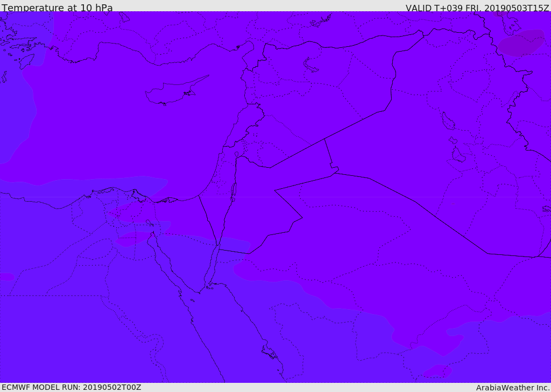Viewport: 551px width, 392px height.
Task: Click the 'VALID T+039 FRI. 20190503T15Z' label
Action: click(477, 8)
